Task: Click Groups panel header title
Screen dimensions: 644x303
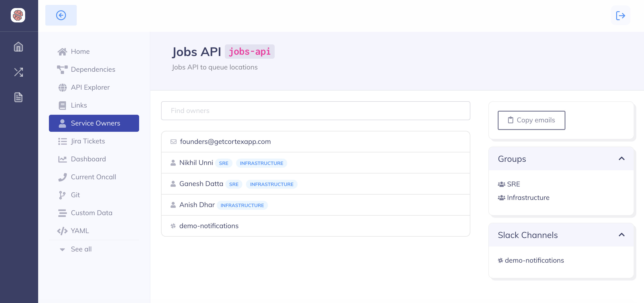Action: point(512,159)
